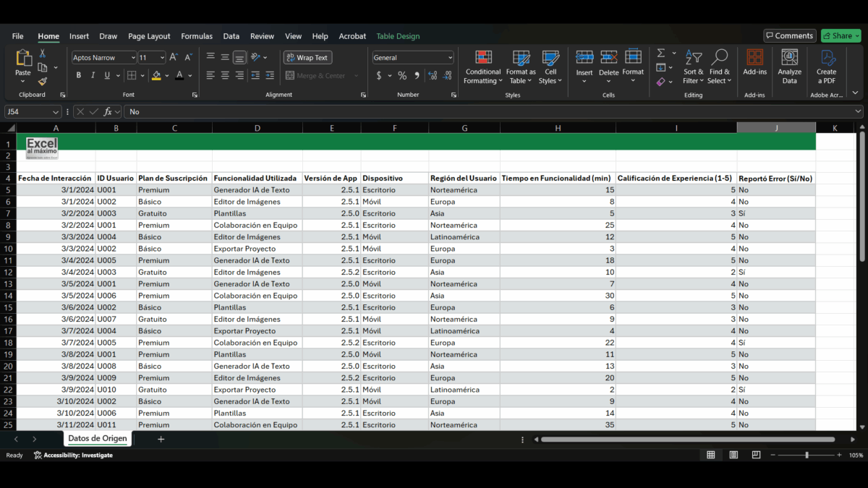868x488 pixels.
Task: Apply bold formatting
Action: point(78,74)
